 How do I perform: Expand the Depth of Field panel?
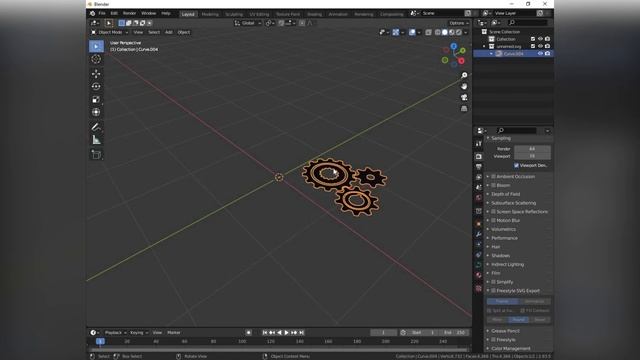(x=505, y=194)
